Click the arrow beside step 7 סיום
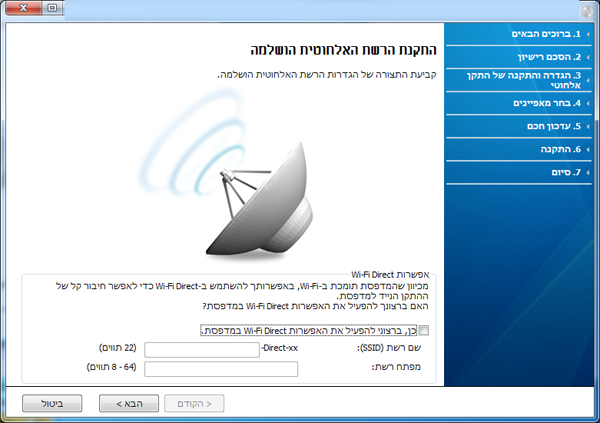Screen dimensions: 600x423 587,172
